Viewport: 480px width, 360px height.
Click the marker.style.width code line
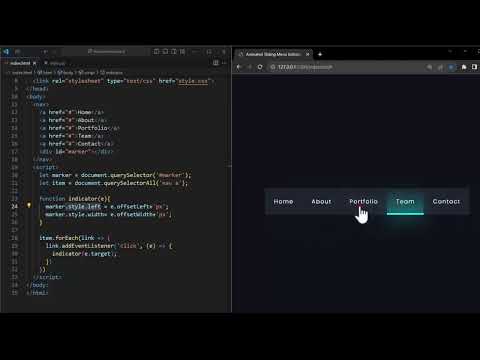tap(108, 214)
